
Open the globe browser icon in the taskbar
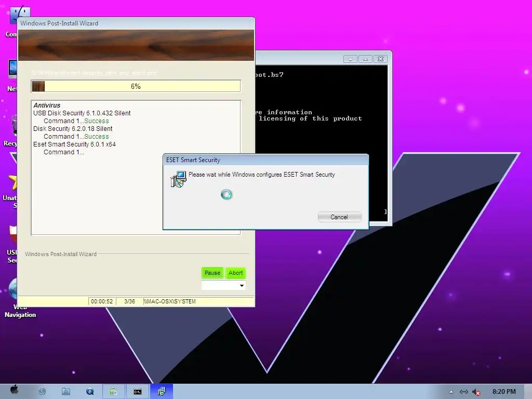click(42, 392)
